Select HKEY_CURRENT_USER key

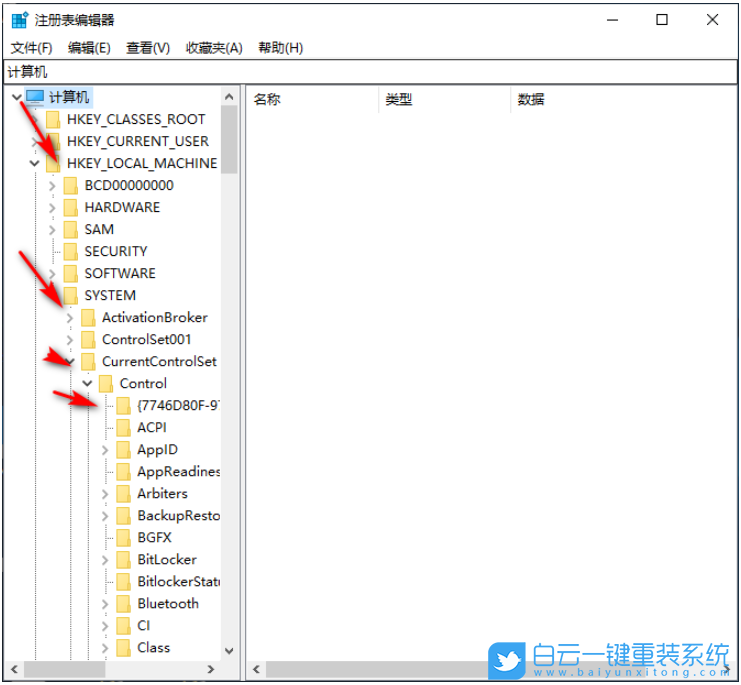(138, 141)
